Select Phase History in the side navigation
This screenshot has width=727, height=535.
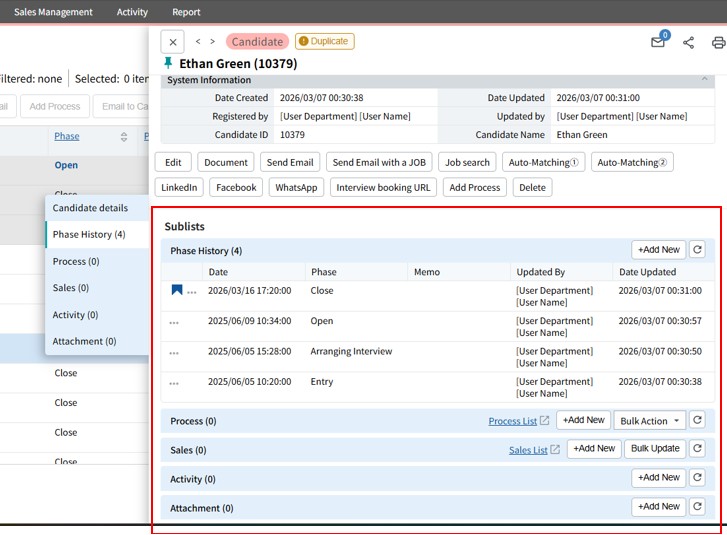pos(89,234)
